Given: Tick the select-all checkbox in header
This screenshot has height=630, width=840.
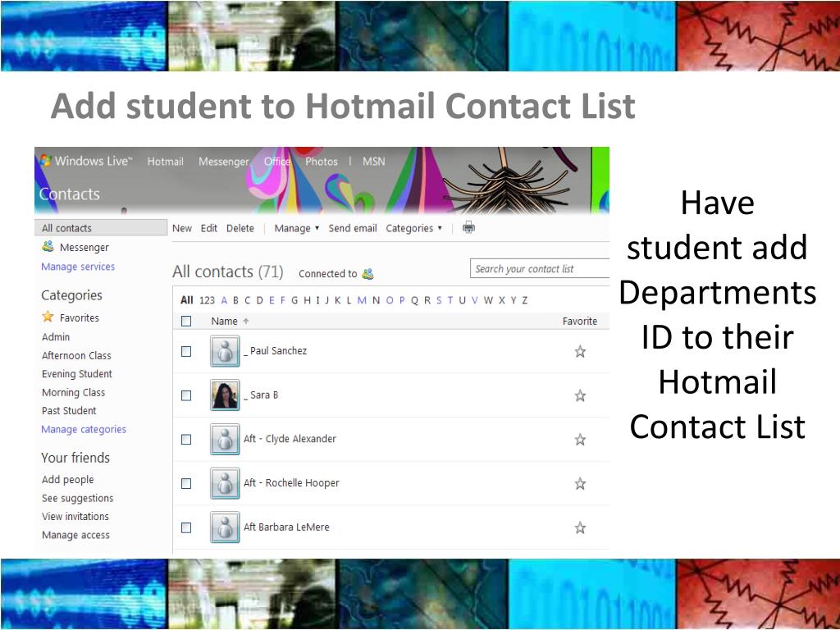Looking at the screenshot, I should [x=186, y=321].
